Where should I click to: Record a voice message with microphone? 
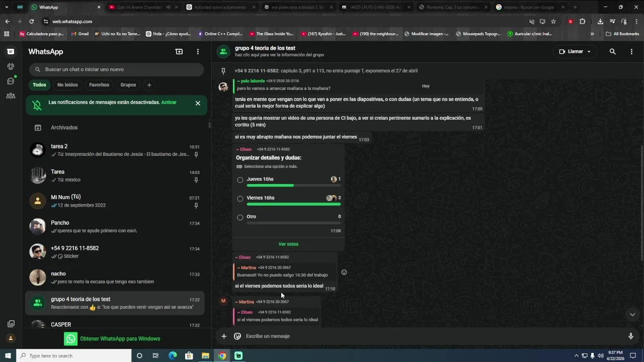point(631,336)
